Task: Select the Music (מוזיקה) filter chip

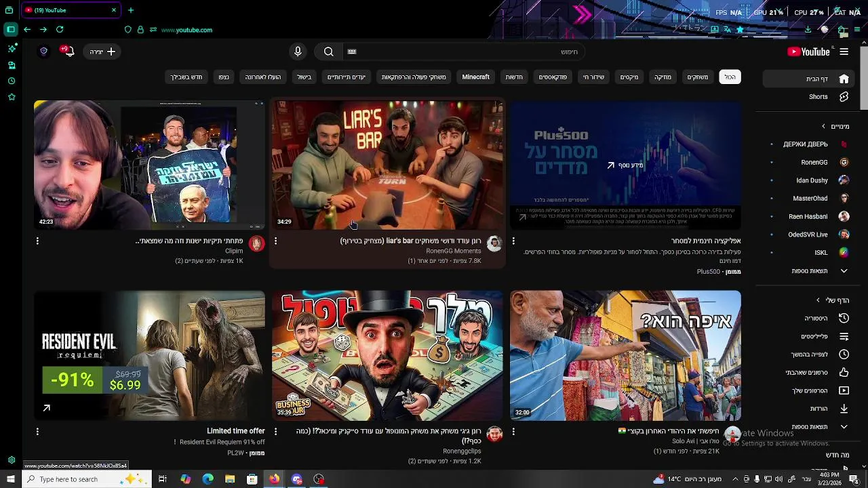Action: pos(663,77)
